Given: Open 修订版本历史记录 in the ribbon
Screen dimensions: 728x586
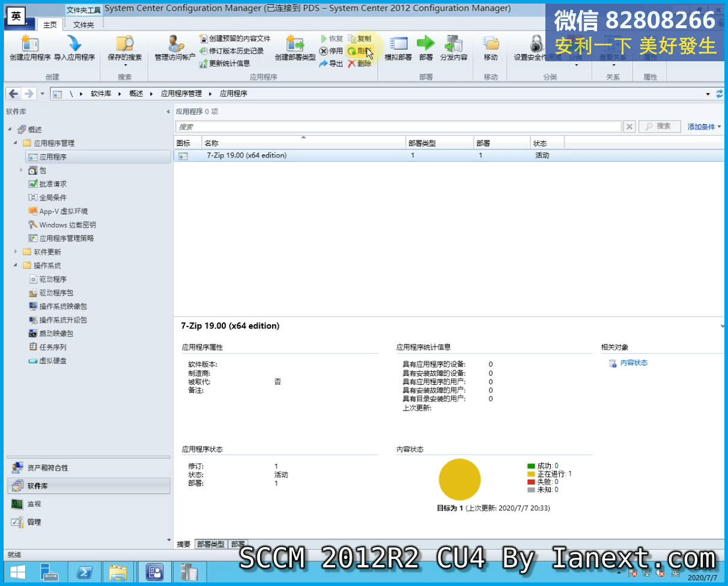Looking at the screenshot, I should tap(232, 51).
